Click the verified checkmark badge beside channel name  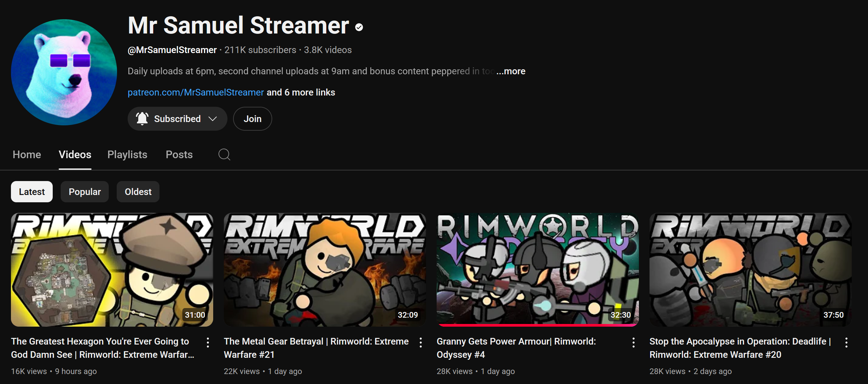click(359, 27)
